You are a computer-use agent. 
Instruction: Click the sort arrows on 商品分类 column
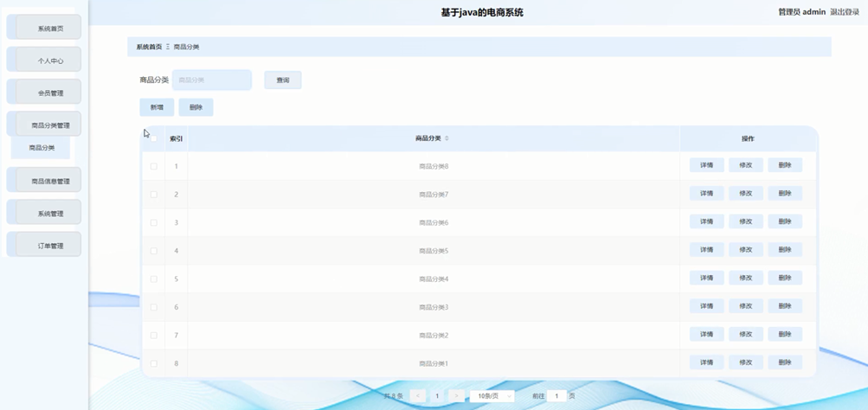tap(447, 138)
